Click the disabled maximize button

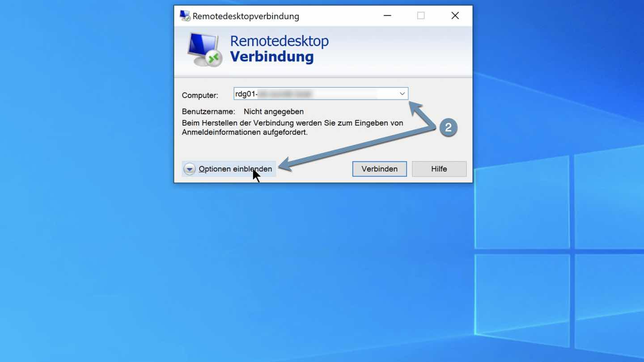tap(421, 16)
